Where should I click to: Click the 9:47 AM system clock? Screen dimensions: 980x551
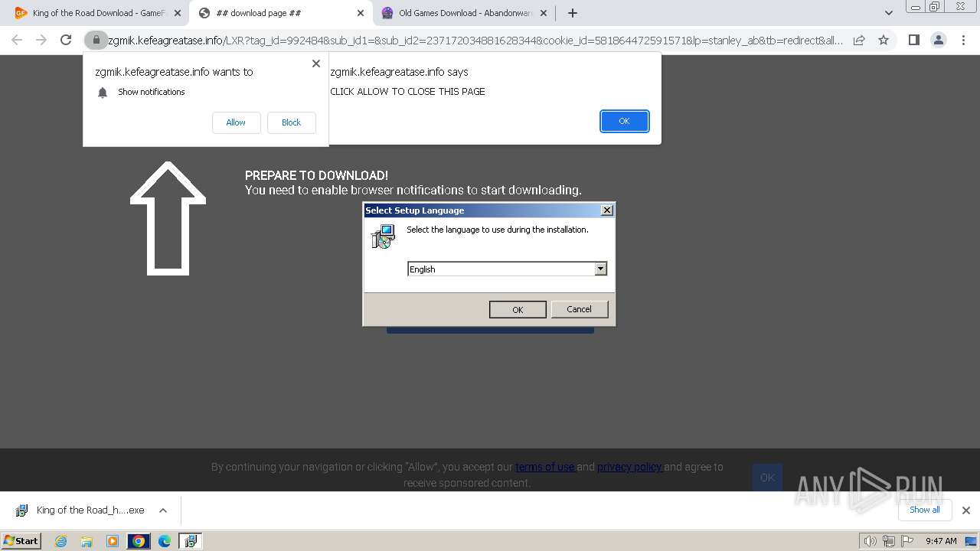point(941,541)
